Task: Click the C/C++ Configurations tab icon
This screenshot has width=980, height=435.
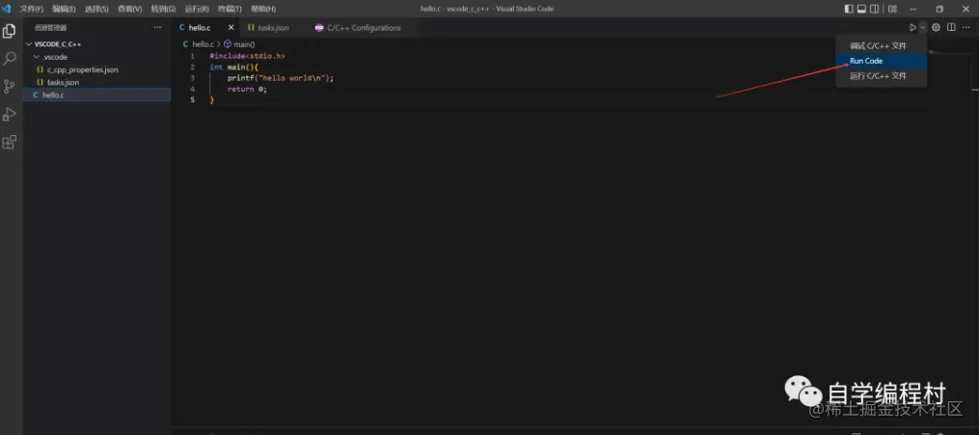Action: pyautogui.click(x=319, y=28)
